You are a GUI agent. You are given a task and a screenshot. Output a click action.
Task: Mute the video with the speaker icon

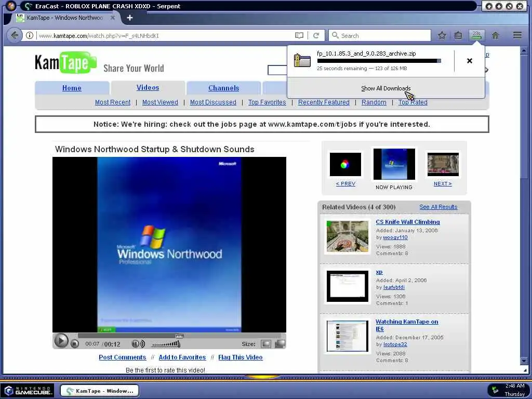138,344
